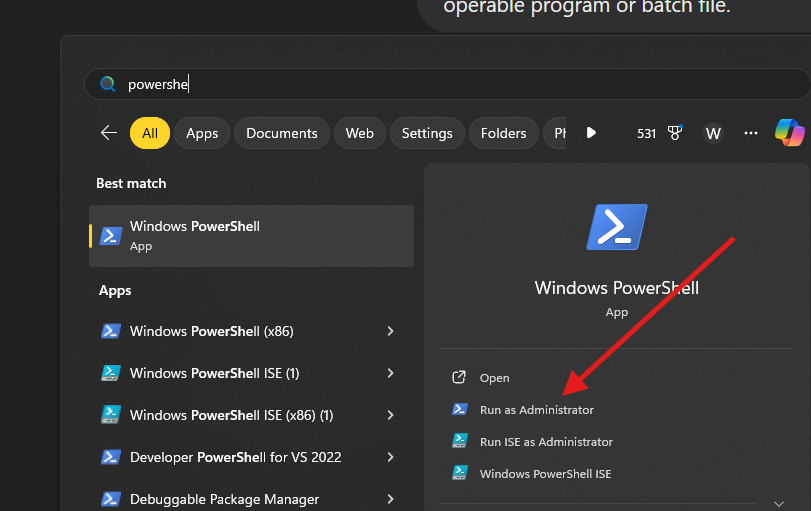Image resolution: width=811 pixels, height=511 pixels.
Task: Click the Windows PowerShell ISE (1) icon
Action: pos(111,373)
